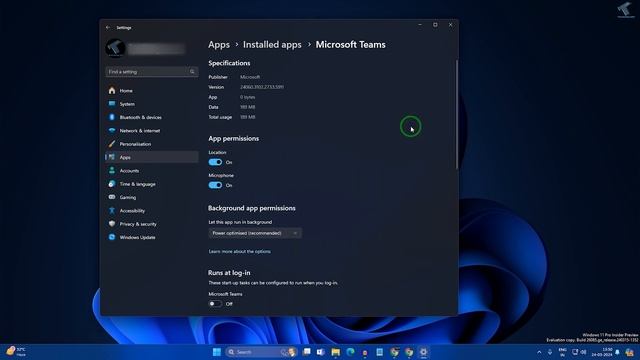Open the Settings gear taskbar icon
The width and height of the screenshot is (640, 360).
click(x=424, y=352)
